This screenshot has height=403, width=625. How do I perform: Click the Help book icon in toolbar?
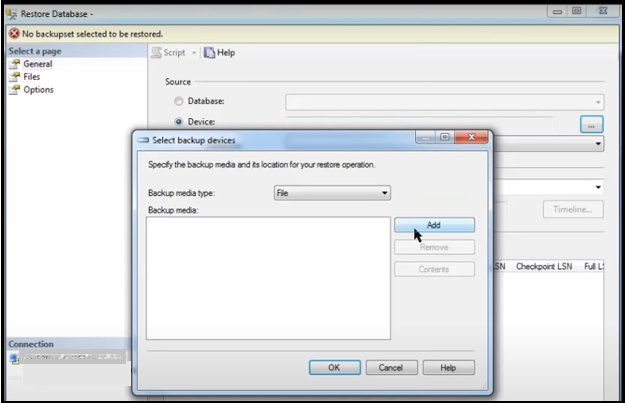(x=209, y=53)
